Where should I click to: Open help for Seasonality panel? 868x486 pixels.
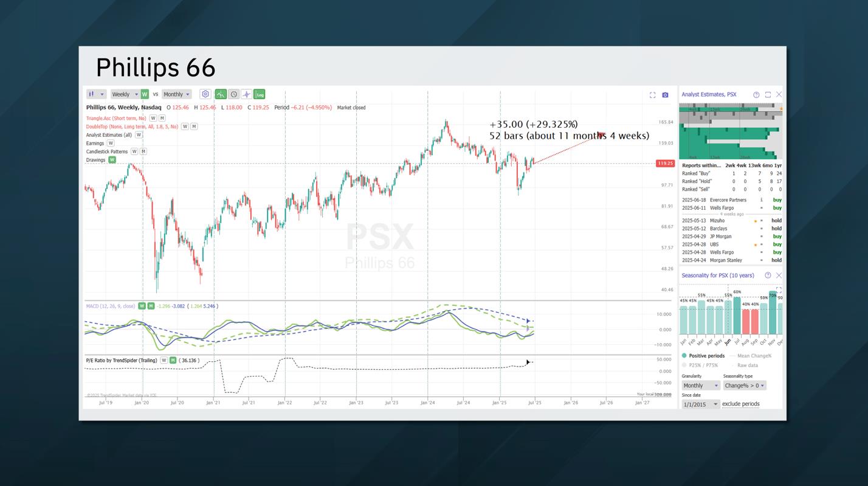(x=768, y=276)
